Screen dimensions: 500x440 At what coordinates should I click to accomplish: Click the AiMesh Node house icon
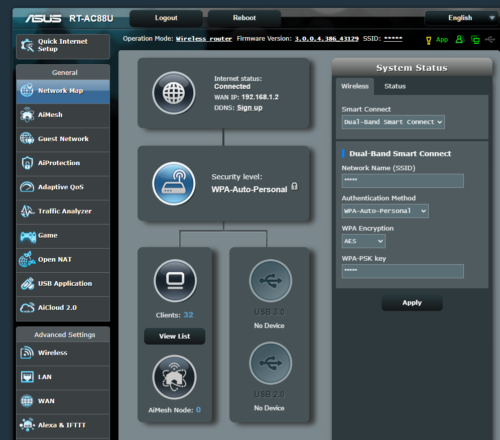[x=174, y=377]
